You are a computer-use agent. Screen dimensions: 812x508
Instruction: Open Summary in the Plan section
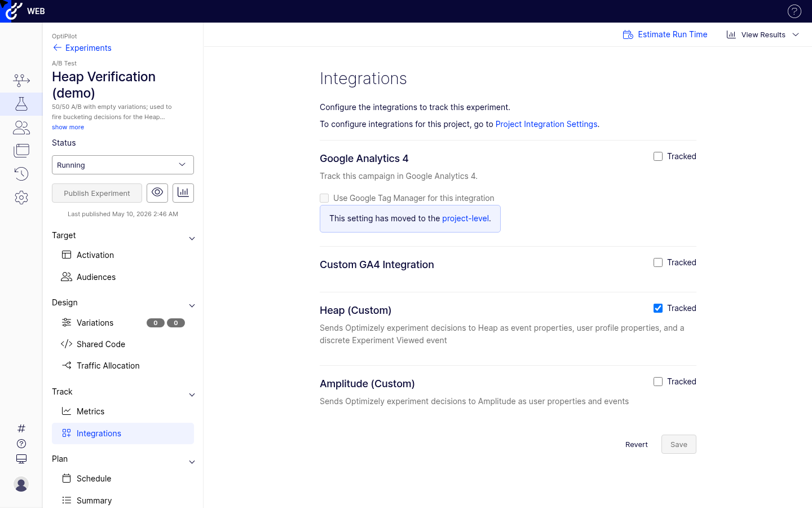pyautogui.click(x=123, y=501)
